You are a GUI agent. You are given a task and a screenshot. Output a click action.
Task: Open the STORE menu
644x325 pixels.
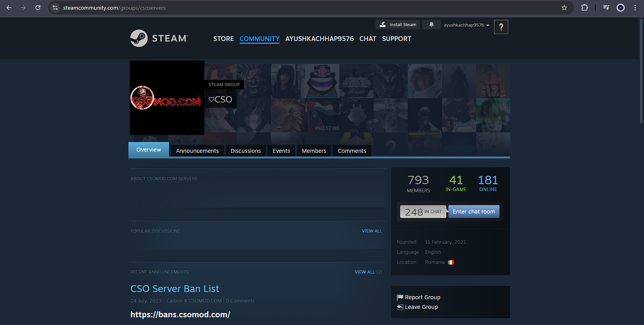(223, 39)
